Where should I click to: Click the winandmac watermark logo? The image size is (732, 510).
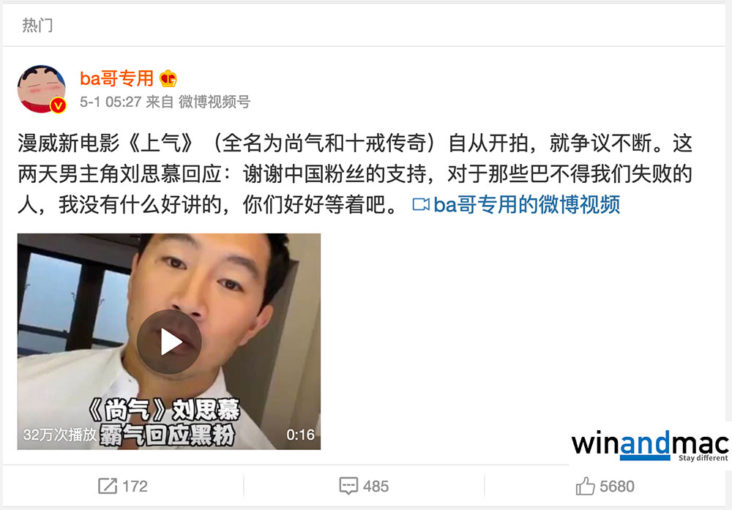click(x=650, y=445)
